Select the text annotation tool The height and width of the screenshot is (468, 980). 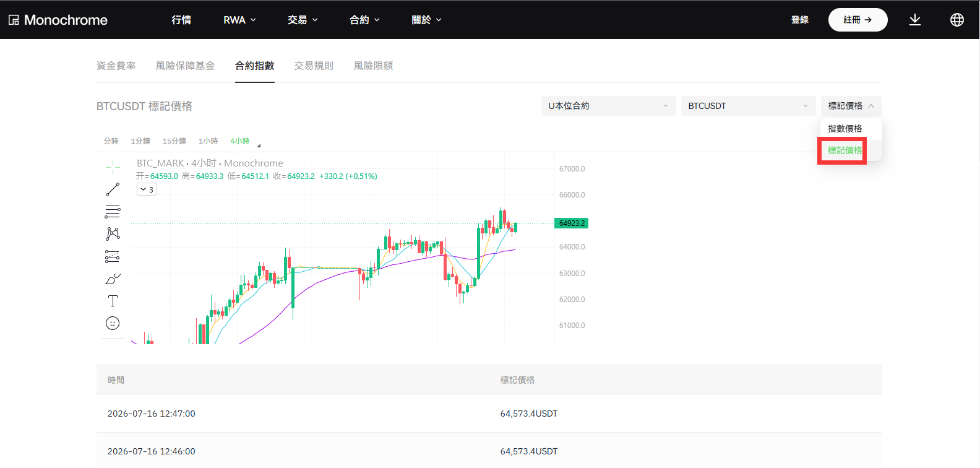[113, 301]
